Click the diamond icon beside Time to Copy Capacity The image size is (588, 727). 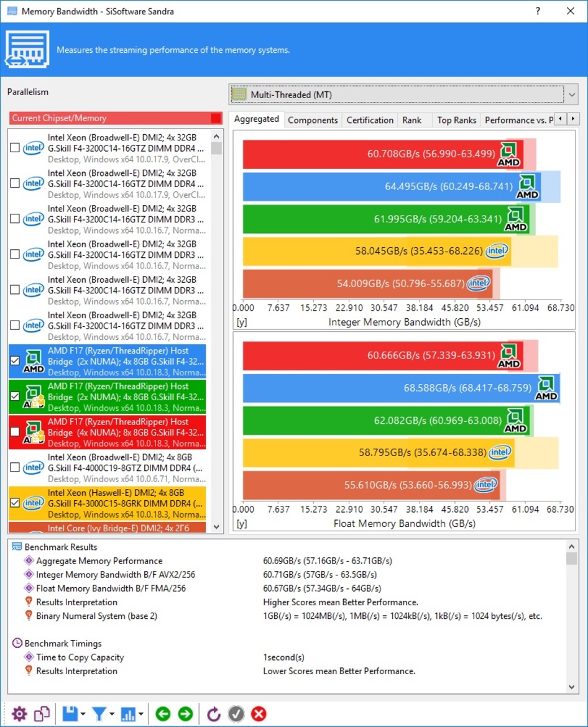tap(29, 657)
